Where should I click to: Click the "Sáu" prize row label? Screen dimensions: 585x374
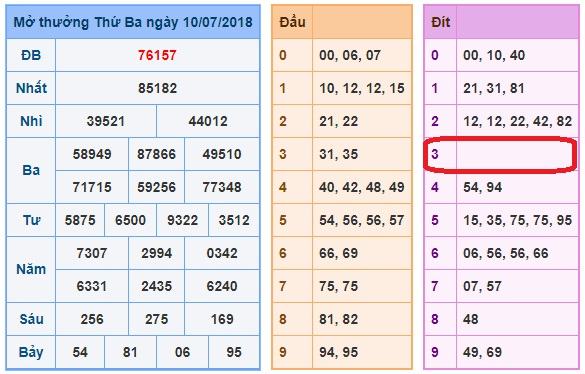pos(31,319)
